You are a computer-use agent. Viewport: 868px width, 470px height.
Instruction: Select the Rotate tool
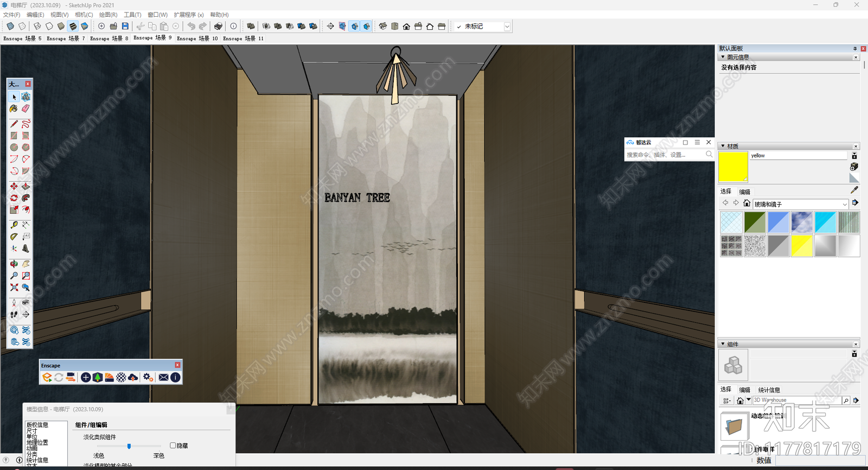point(14,198)
